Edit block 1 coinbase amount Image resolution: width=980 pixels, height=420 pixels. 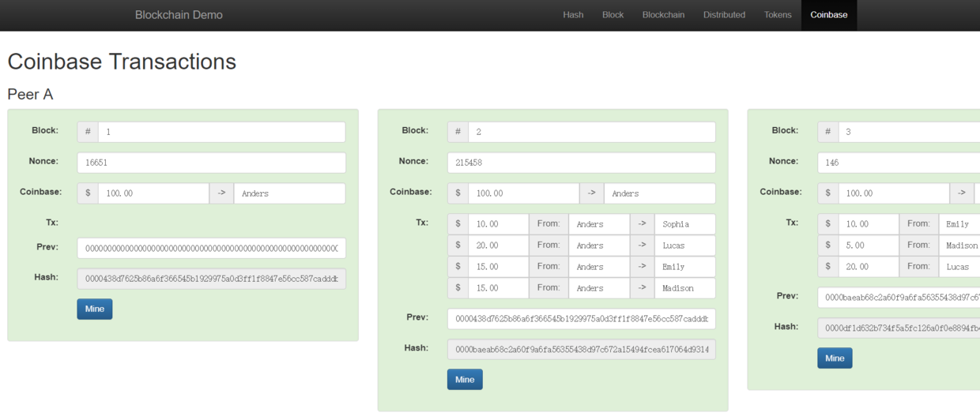(x=153, y=193)
